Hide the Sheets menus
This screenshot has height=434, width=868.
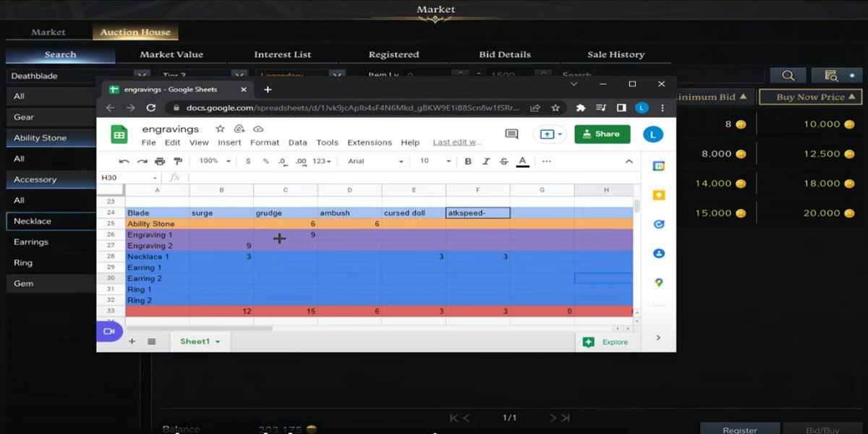(x=629, y=161)
